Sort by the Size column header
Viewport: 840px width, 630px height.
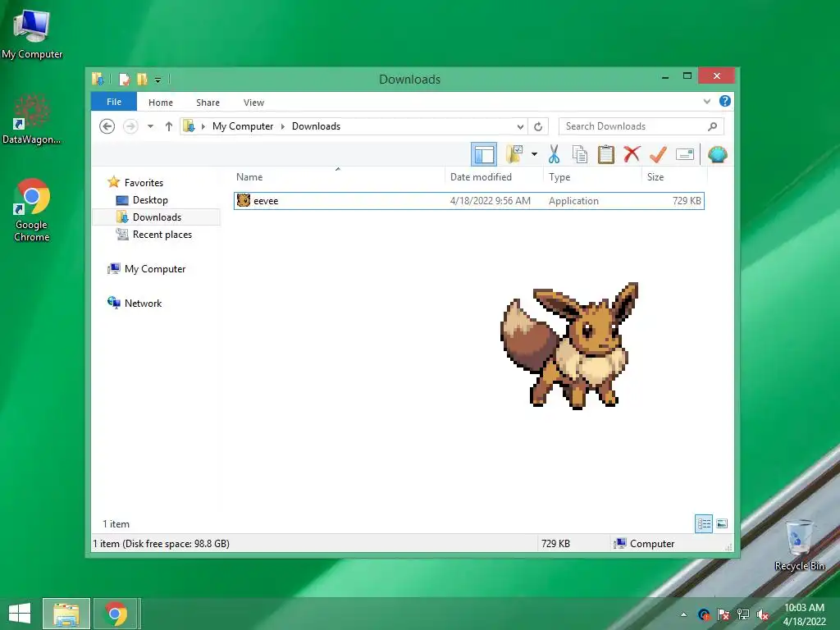pos(674,177)
